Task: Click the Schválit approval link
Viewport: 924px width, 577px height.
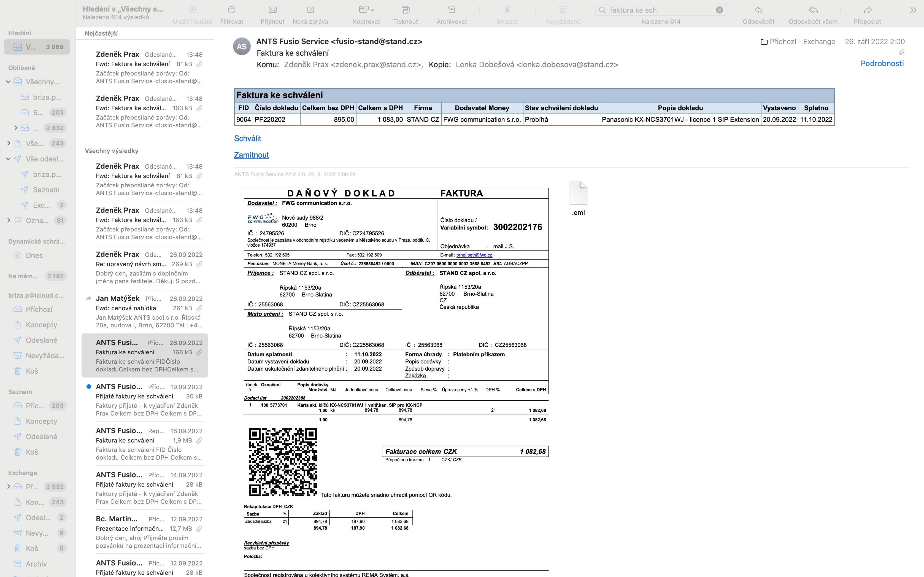Action: coord(247,139)
